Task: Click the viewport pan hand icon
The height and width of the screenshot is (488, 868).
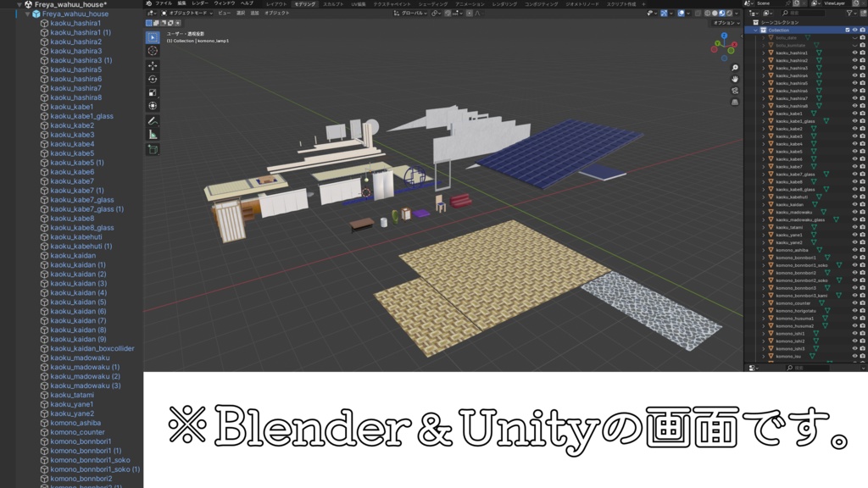Action: pyautogui.click(x=735, y=79)
